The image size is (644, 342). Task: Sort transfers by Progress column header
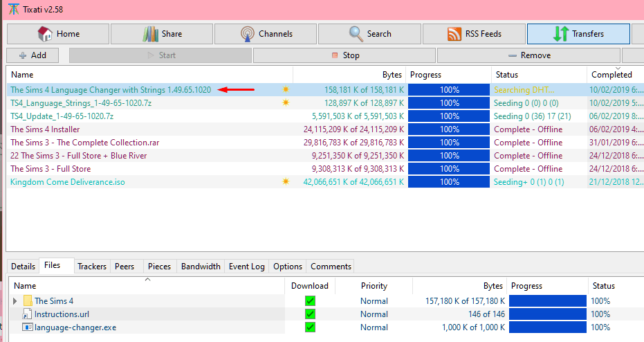coord(448,74)
